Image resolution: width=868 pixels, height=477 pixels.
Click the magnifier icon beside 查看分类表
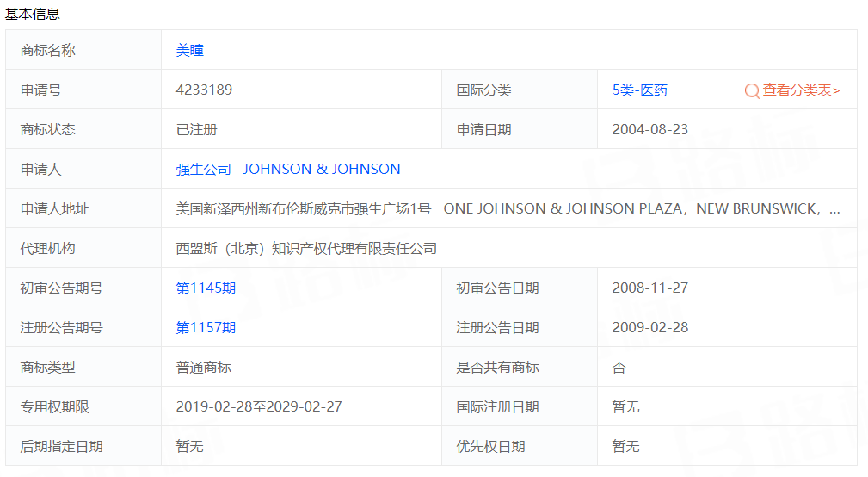tap(752, 91)
